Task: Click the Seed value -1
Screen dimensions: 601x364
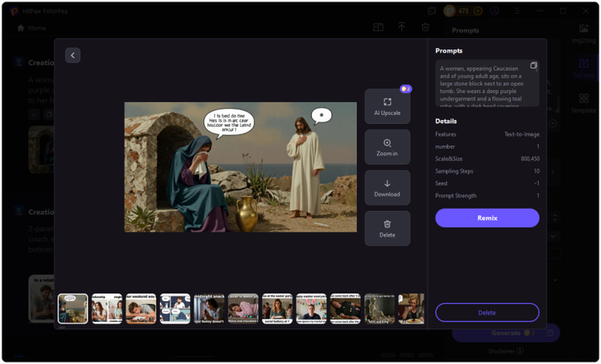Action: (x=536, y=184)
